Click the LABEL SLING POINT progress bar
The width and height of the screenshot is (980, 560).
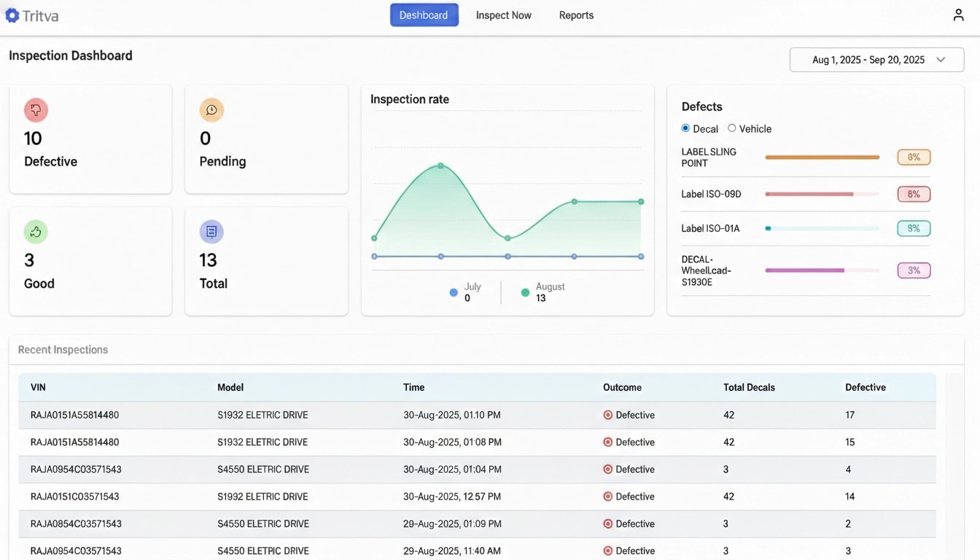tap(822, 157)
